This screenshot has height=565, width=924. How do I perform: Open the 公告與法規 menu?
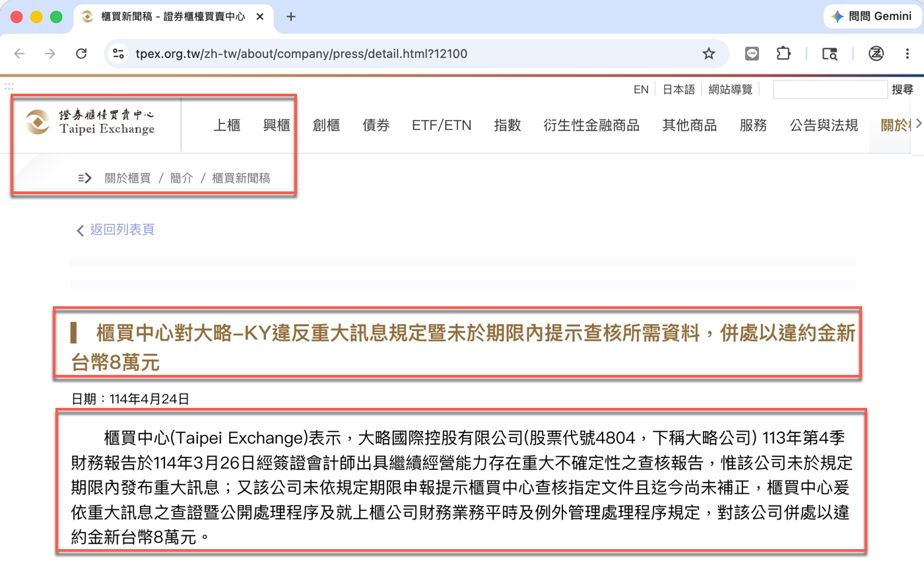click(x=824, y=125)
